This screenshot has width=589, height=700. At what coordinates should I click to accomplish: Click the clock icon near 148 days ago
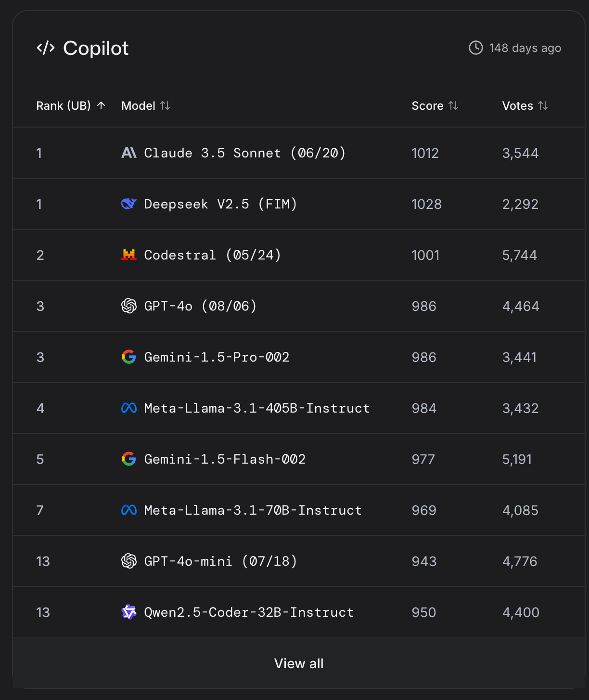coord(475,48)
